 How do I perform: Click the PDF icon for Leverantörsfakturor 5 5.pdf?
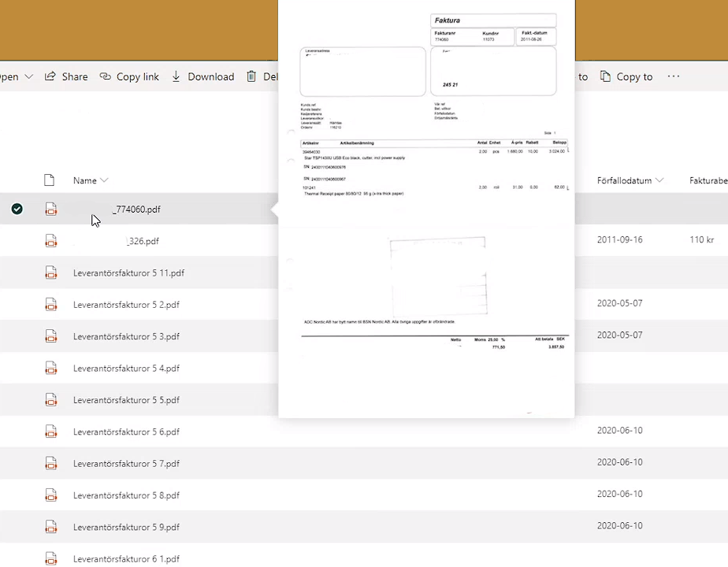point(50,400)
